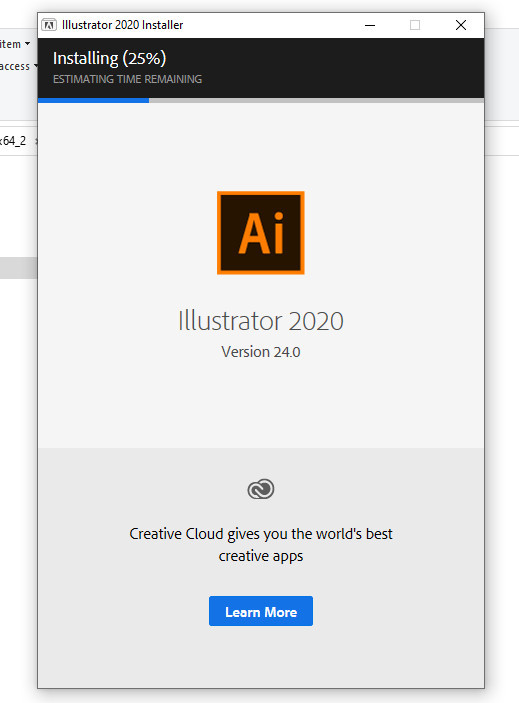The image size is (519, 703).
Task: Click the Learn More button
Action: click(x=261, y=611)
